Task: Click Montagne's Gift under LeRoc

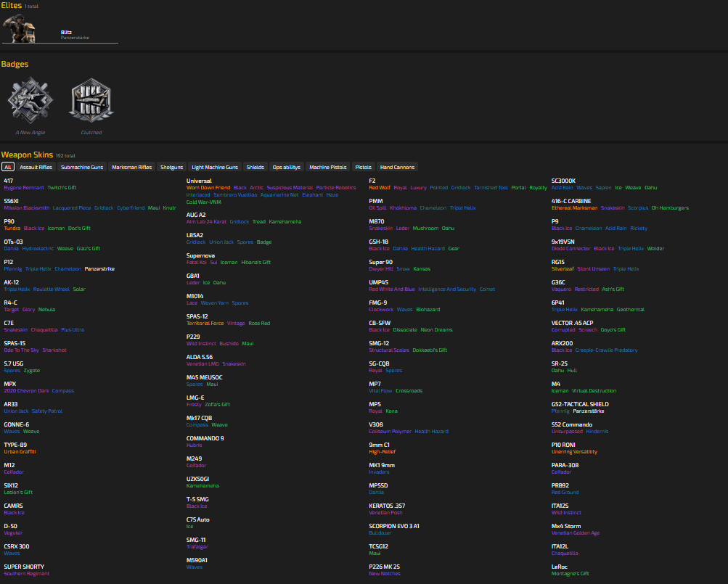Action: [570, 573]
